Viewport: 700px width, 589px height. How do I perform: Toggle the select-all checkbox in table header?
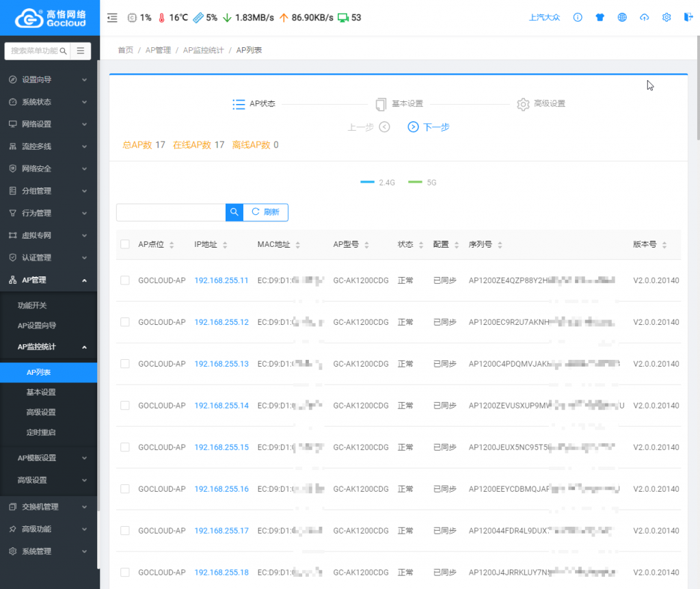click(x=125, y=244)
